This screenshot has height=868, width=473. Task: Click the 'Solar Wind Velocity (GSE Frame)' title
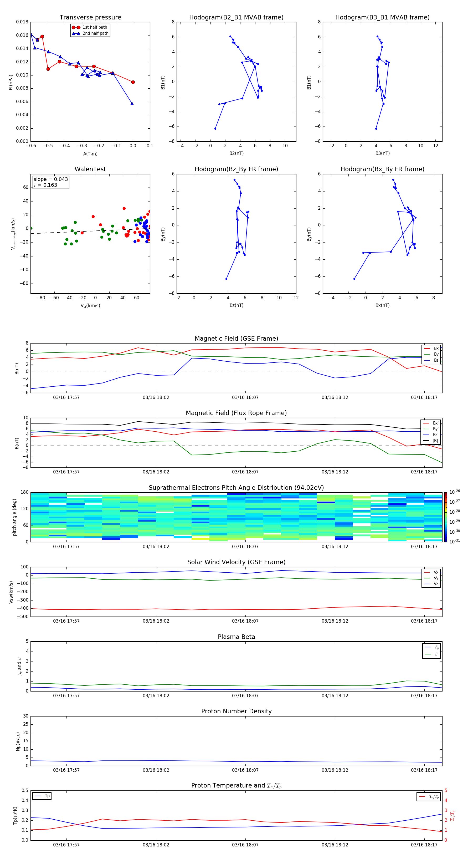[236, 562]
